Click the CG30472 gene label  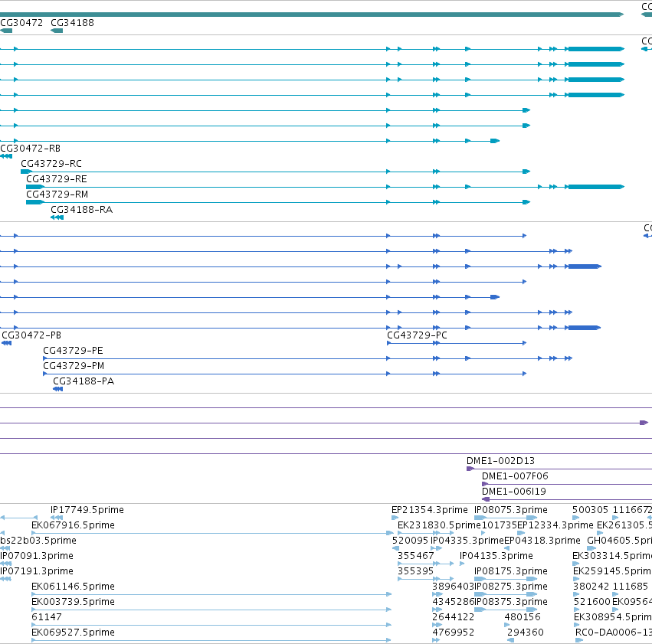[x=21, y=23]
